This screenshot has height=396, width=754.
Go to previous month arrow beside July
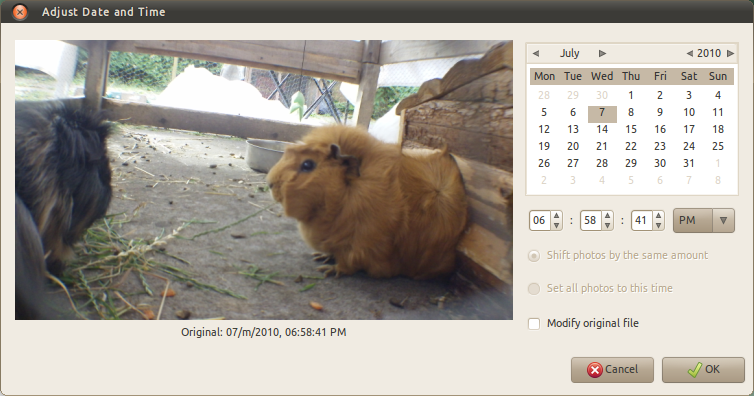pos(536,53)
